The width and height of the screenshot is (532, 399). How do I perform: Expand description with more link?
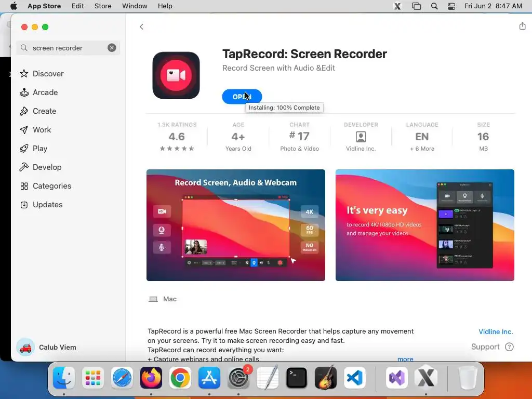[x=405, y=359]
